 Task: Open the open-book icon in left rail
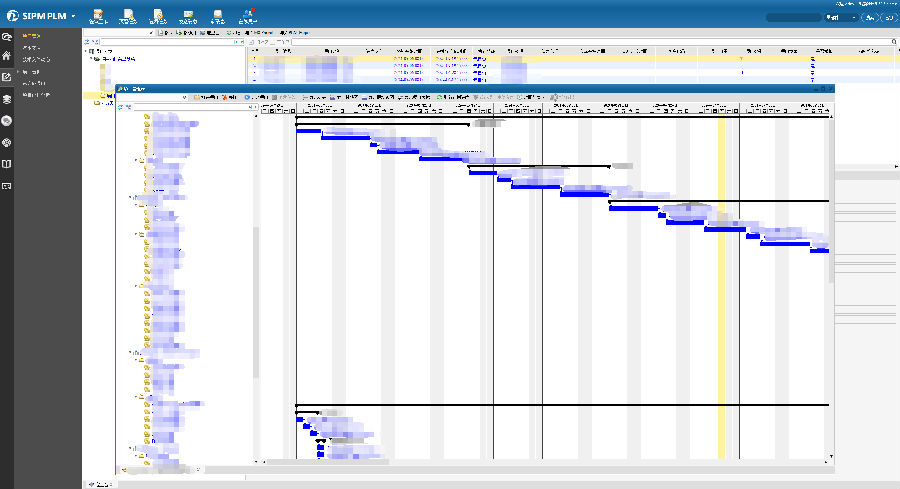tap(7, 164)
